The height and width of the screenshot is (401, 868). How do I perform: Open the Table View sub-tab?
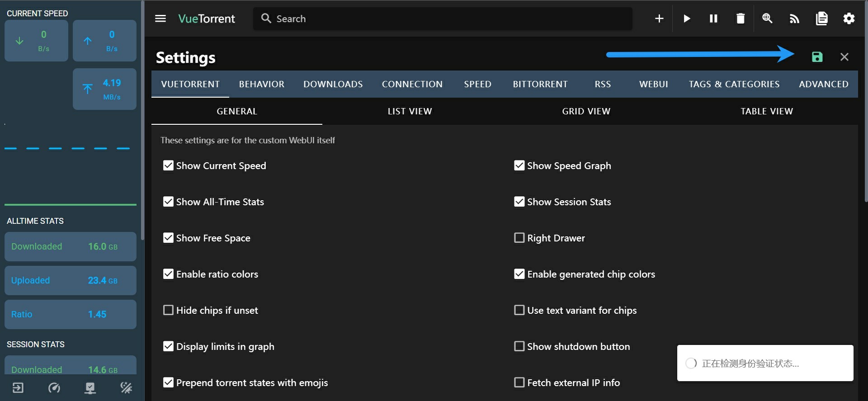(766, 111)
